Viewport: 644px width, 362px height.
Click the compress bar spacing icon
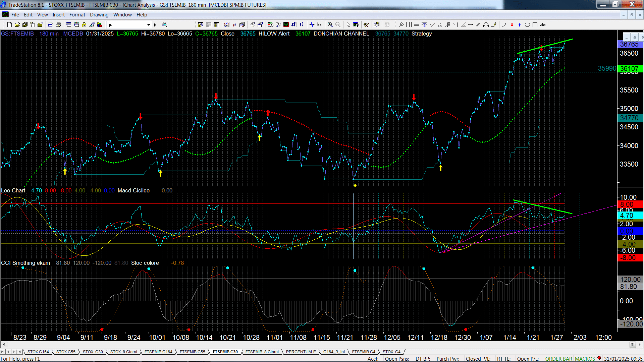(312, 24)
